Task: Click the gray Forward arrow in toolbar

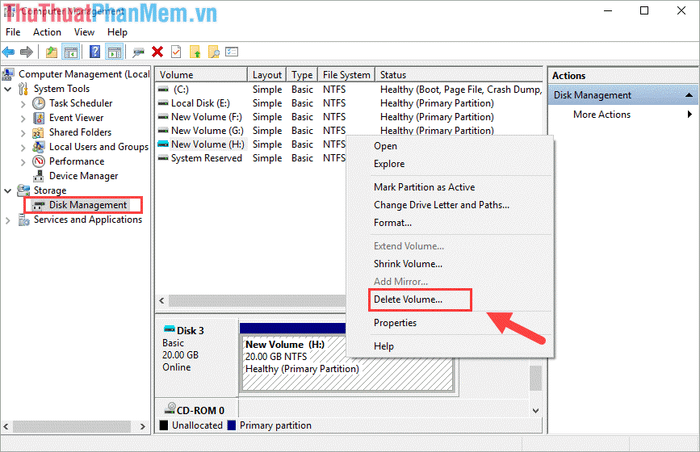Action: coord(26,52)
